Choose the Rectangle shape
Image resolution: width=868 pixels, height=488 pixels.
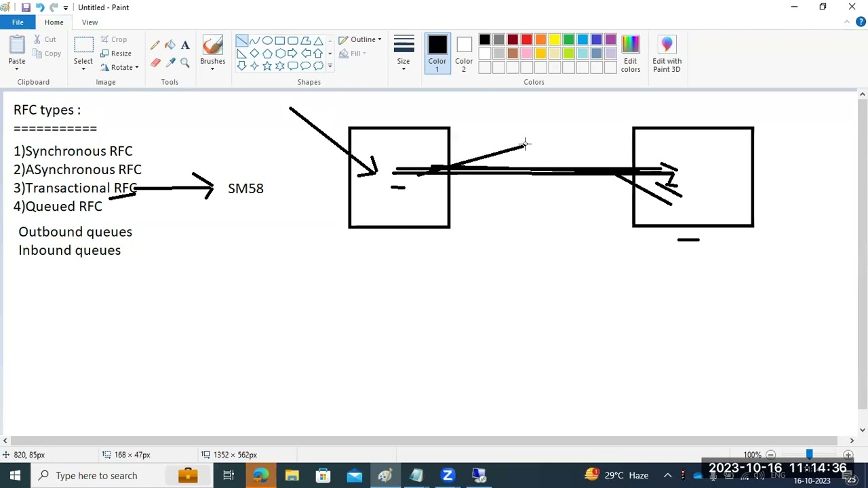pyautogui.click(x=280, y=41)
